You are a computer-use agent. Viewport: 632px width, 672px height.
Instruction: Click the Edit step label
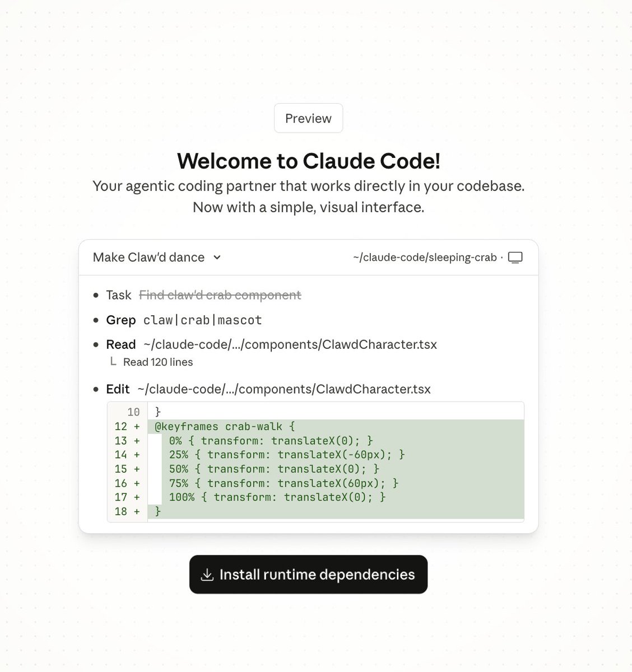[x=118, y=389]
